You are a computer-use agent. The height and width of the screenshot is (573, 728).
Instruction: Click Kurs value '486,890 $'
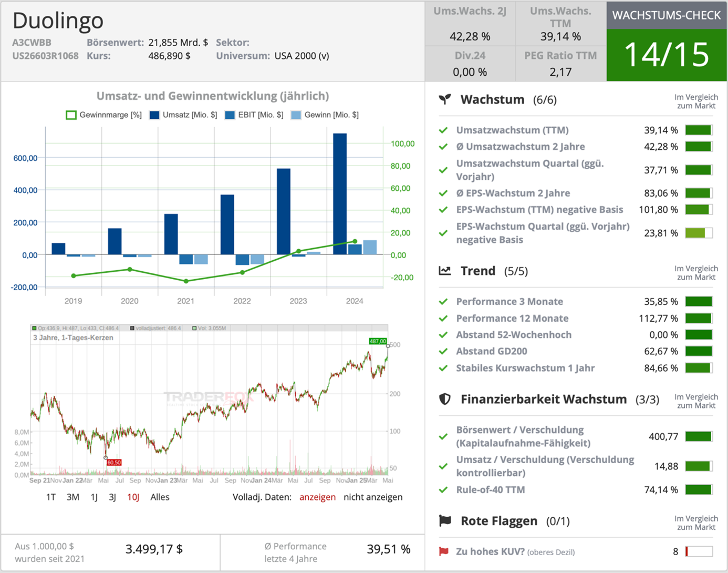tap(169, 56)
